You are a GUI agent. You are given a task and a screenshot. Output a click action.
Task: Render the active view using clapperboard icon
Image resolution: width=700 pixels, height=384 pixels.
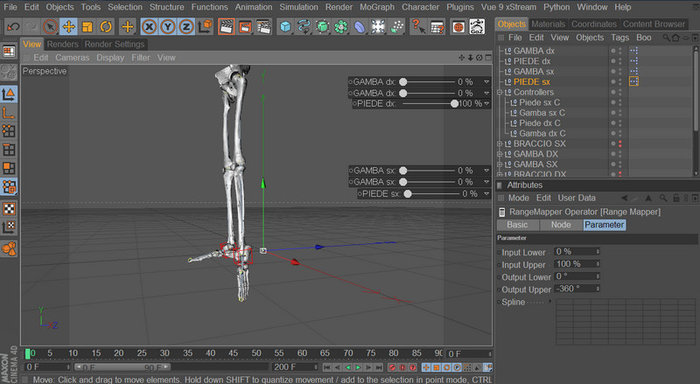(226, 27)
